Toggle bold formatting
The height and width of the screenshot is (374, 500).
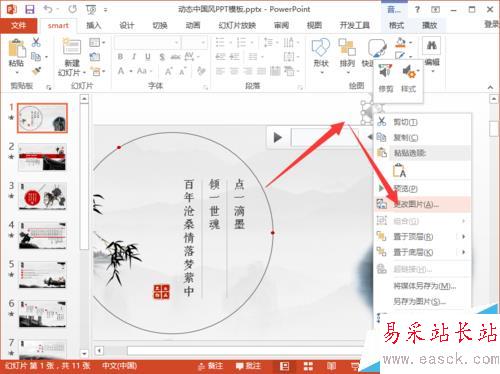(120, 57)
